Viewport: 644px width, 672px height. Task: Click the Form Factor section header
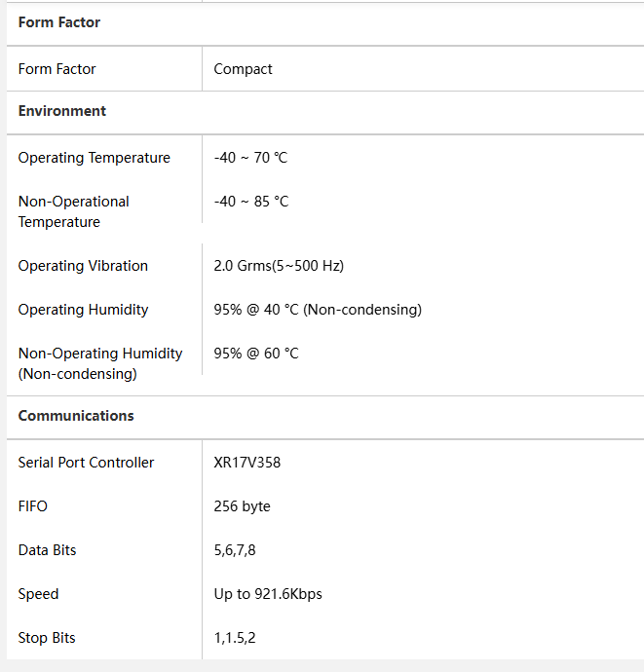click(x=59, y=22)
